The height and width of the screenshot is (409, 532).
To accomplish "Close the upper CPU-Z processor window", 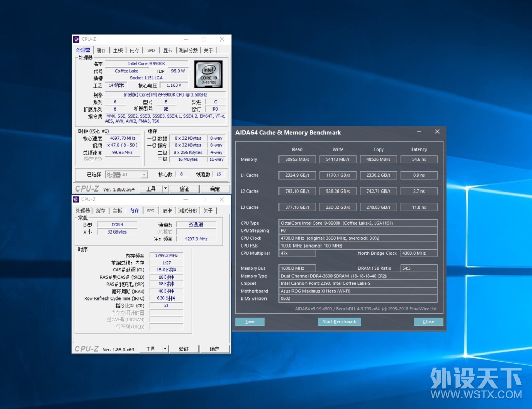I will (222, 39).
